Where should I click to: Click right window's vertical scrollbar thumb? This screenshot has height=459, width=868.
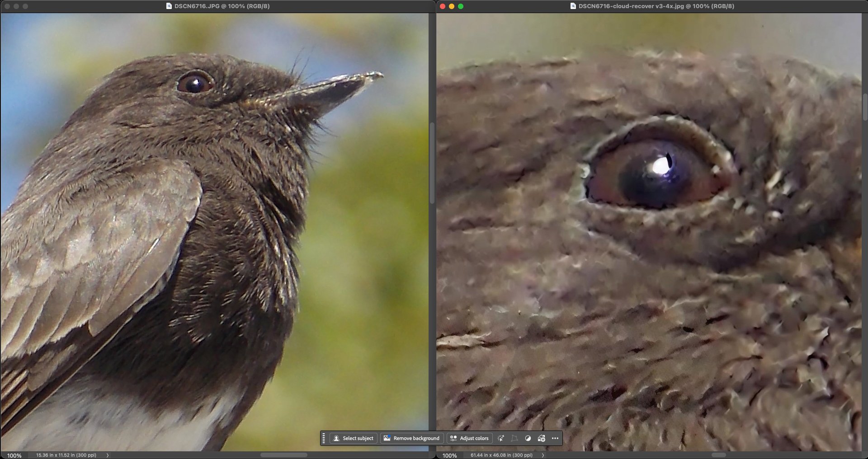(x=865, y=107)
